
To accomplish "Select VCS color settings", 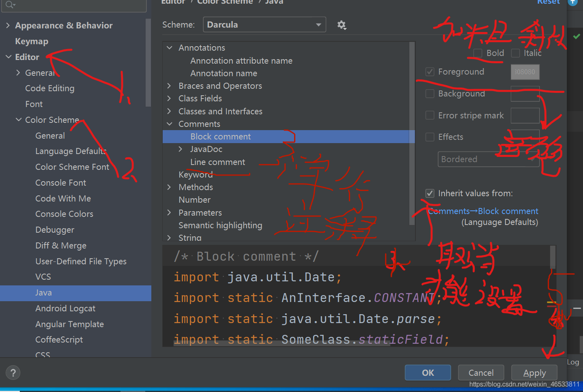I will pyautogui.click(x=43, y=277).
